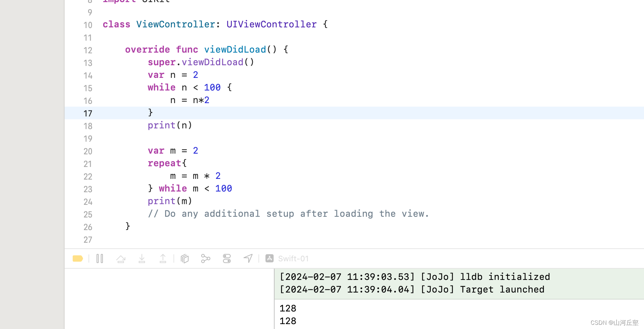Click 'override func viewDidLoad() {' line
Screen dimensions: 644x329
click(207, 50)
